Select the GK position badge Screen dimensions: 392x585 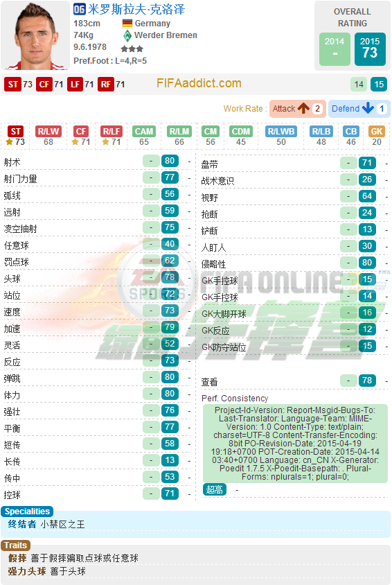[x=376, y=131]
